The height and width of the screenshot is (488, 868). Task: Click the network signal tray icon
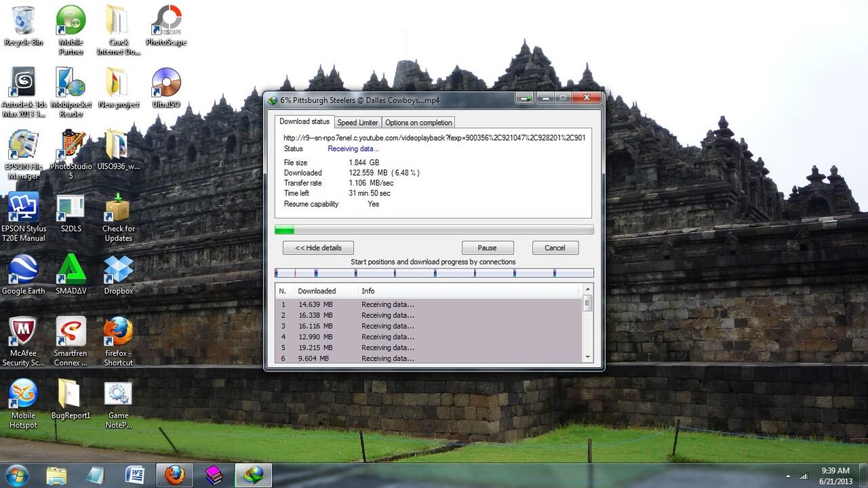pos(804,476)
